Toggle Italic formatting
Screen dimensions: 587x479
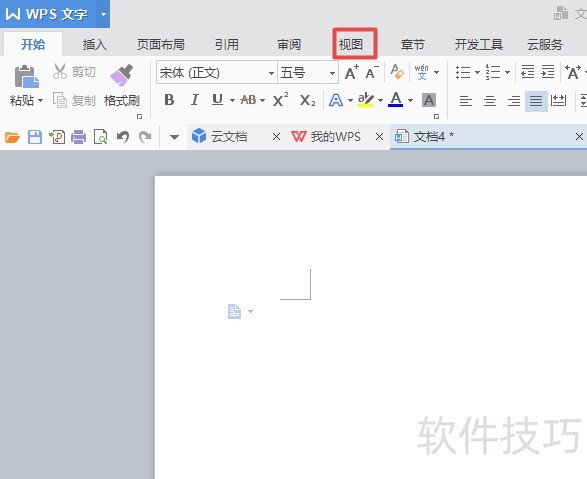click(x=194, y=100)
